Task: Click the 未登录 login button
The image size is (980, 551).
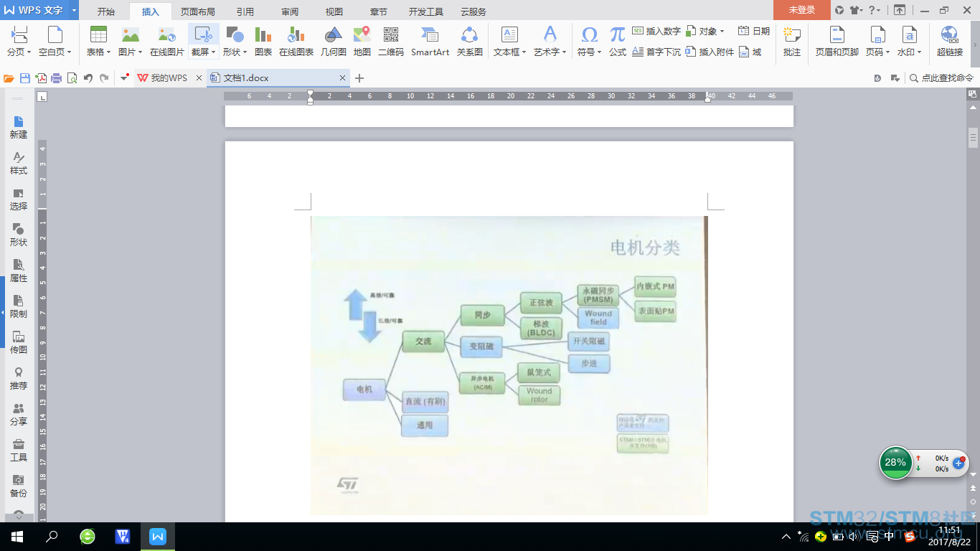Action: click(x=802, y=10)
